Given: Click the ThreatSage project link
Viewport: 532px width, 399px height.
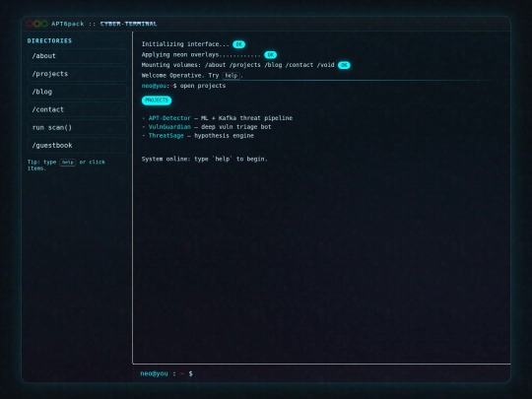Looking at the screenshot, I should click(166, 136).
